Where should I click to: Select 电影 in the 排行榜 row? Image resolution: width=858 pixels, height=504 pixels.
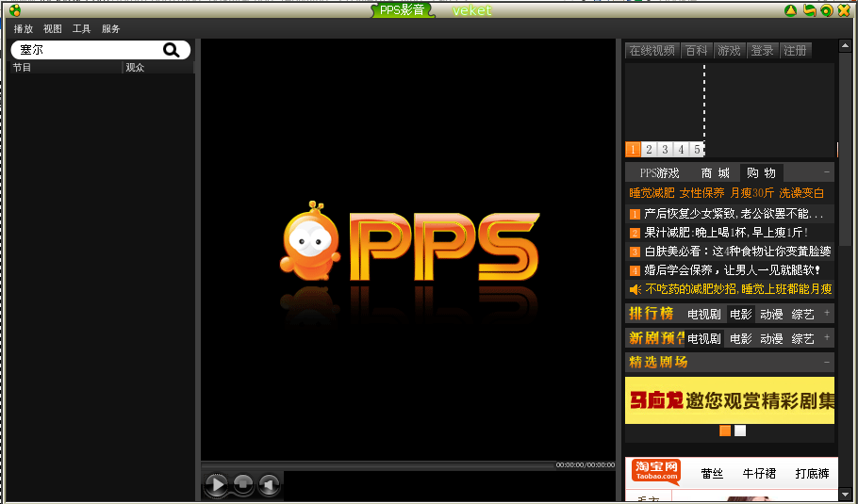point(741,315)
